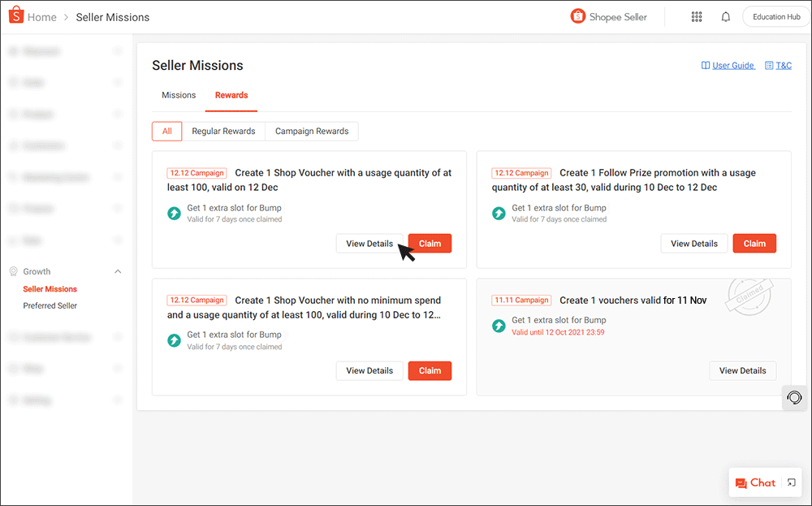Click the T&C document icon

point(769,65)
